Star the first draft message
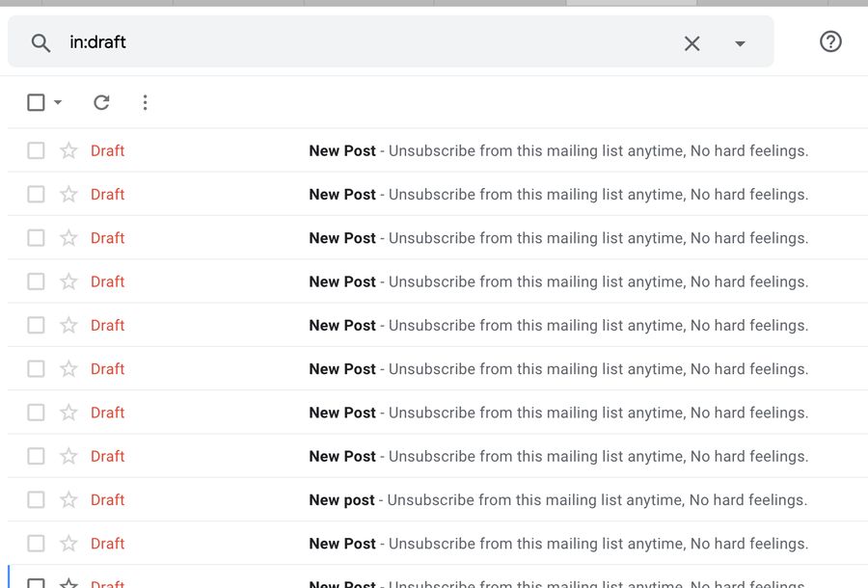 [x=68, y=150]
